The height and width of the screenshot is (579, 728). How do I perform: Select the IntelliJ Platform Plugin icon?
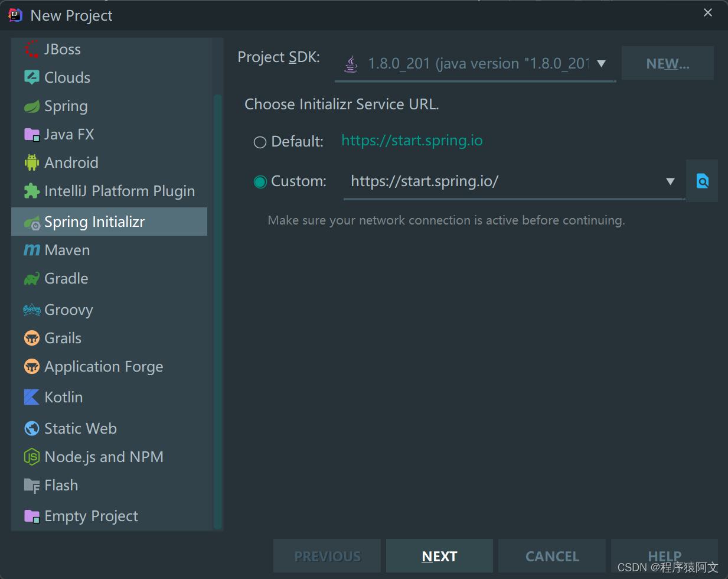tap(31, 191)
